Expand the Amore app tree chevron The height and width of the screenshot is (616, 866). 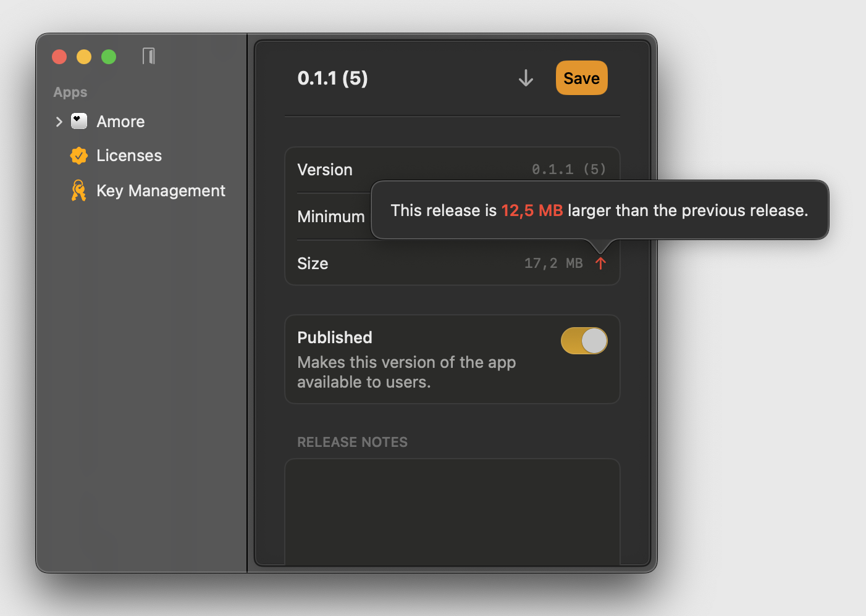[x=59, y=122]
